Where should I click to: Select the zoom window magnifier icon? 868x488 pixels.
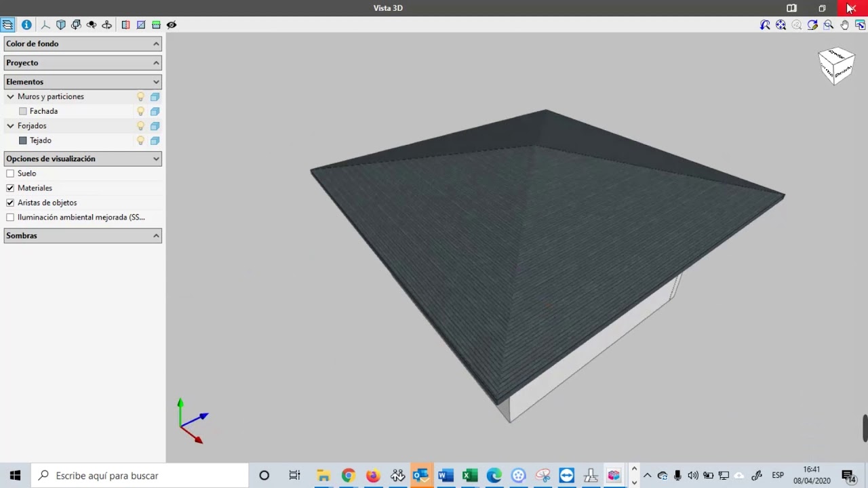tap(829, 25)
